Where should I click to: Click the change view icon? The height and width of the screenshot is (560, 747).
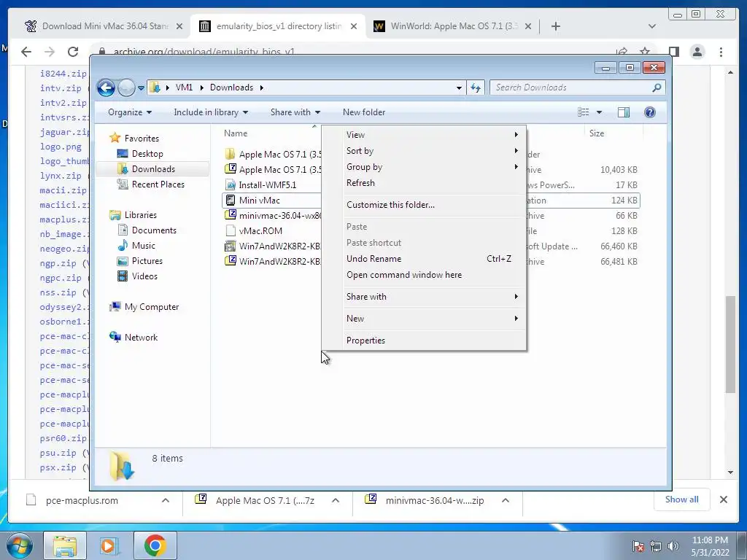[x=584, y=112]
